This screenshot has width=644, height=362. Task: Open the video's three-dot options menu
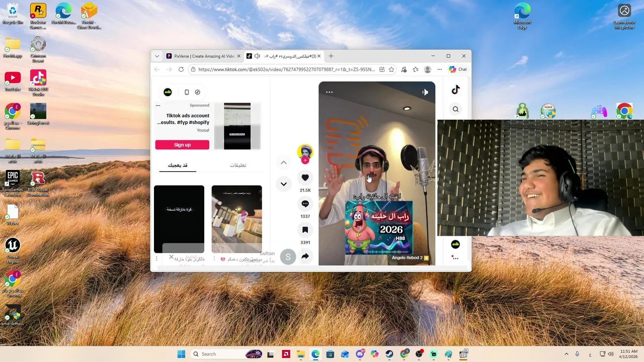point(329,92)
